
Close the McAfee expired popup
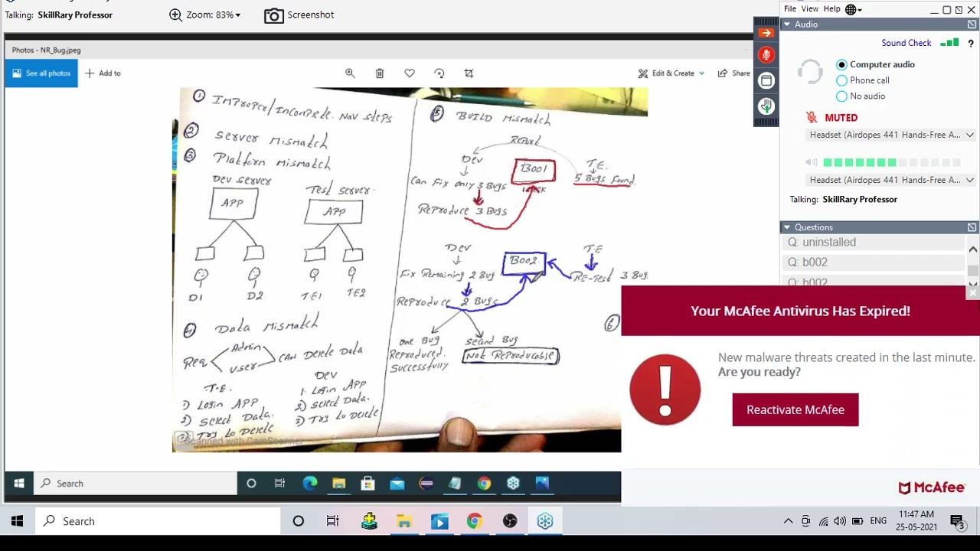973,292
